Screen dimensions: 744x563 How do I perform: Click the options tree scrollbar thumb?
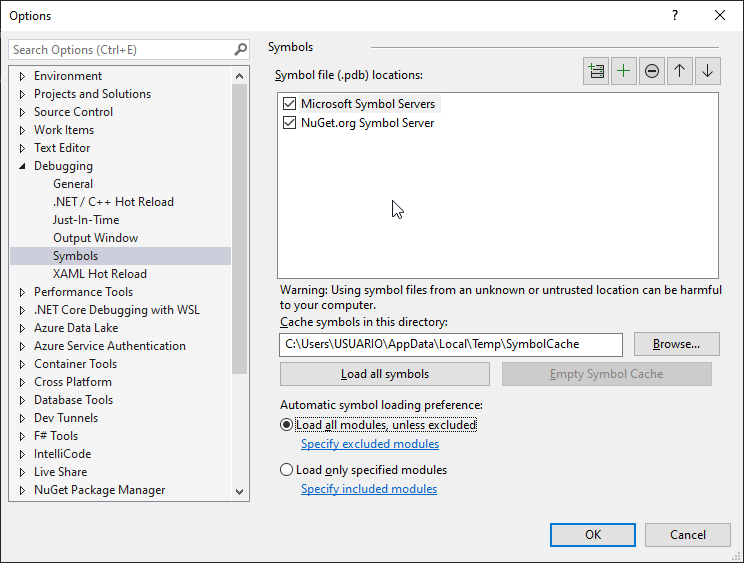(x=240, y=229)
